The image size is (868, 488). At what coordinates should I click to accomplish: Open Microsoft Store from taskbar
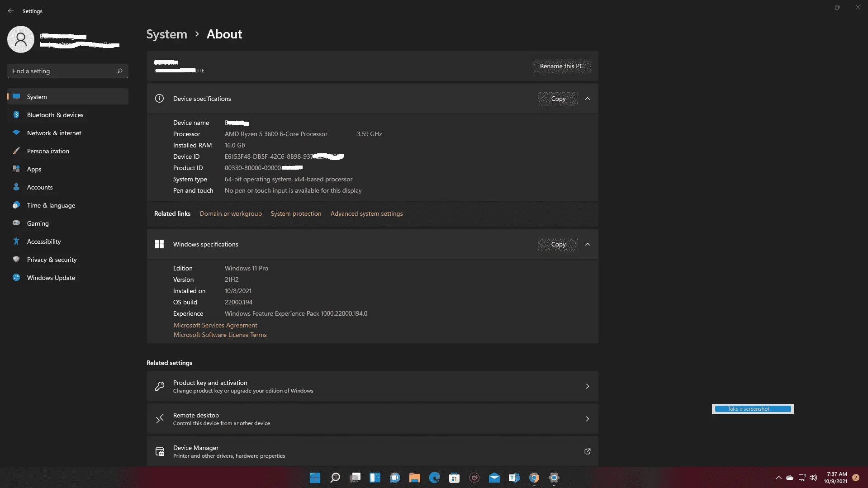(x=455, y=478)
